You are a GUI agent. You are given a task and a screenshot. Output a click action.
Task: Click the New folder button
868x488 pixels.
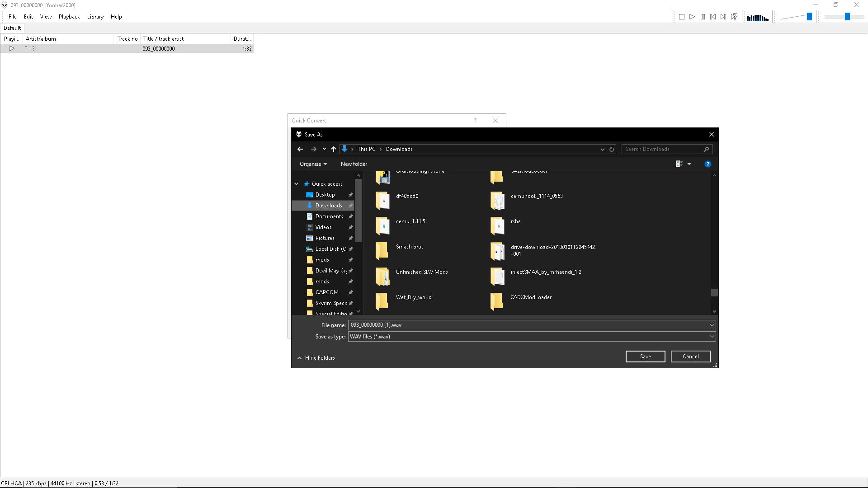pos(354,164)
